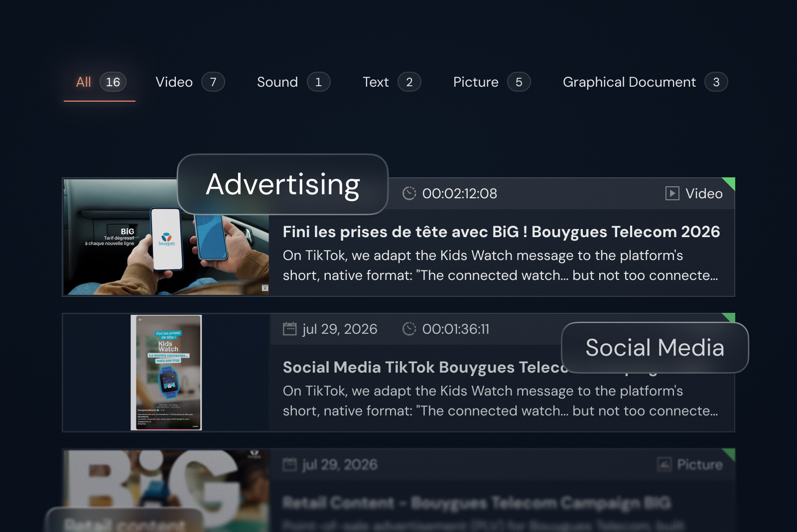
Task: Filter results by Picture tab
Action: (492, 82)
